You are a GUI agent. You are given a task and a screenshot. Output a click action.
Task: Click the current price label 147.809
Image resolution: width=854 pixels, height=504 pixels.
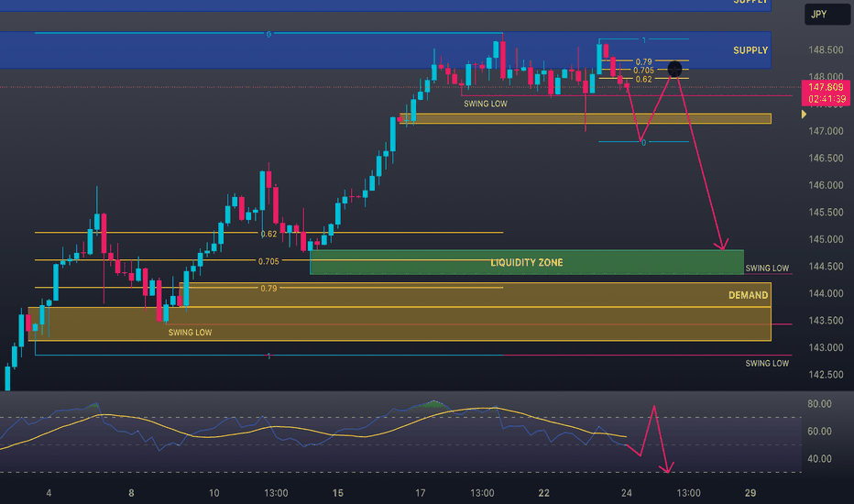click(x=826, y=87)
